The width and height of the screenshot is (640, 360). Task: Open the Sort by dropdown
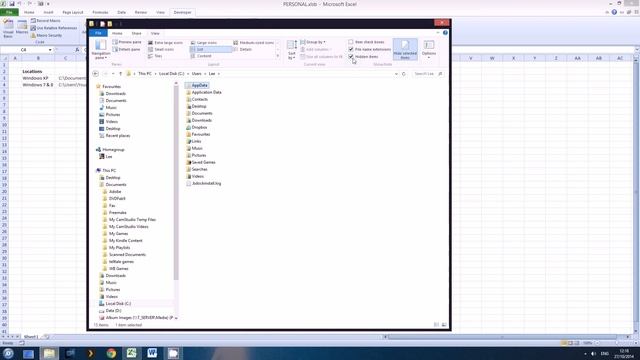coord(291,50)
